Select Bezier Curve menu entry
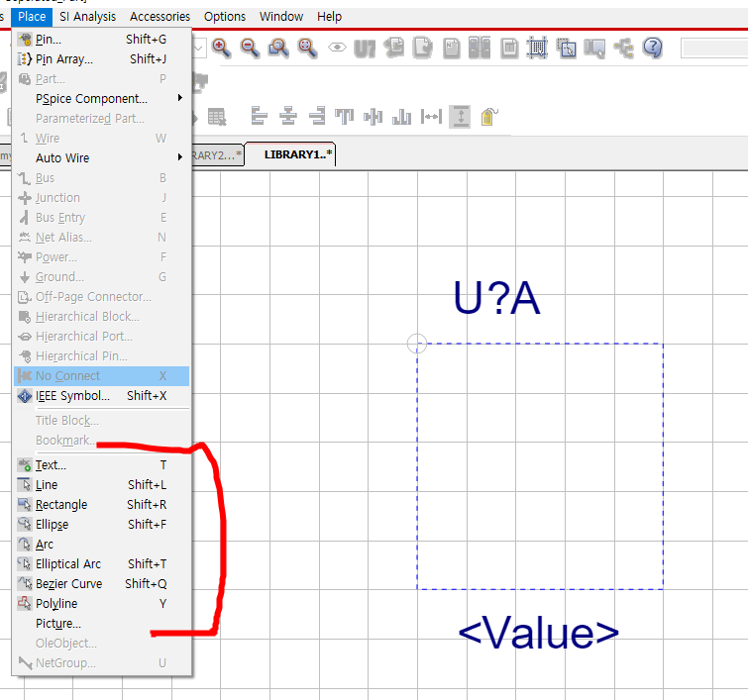This screenshot has height=700, width=748. pos(102,583)
